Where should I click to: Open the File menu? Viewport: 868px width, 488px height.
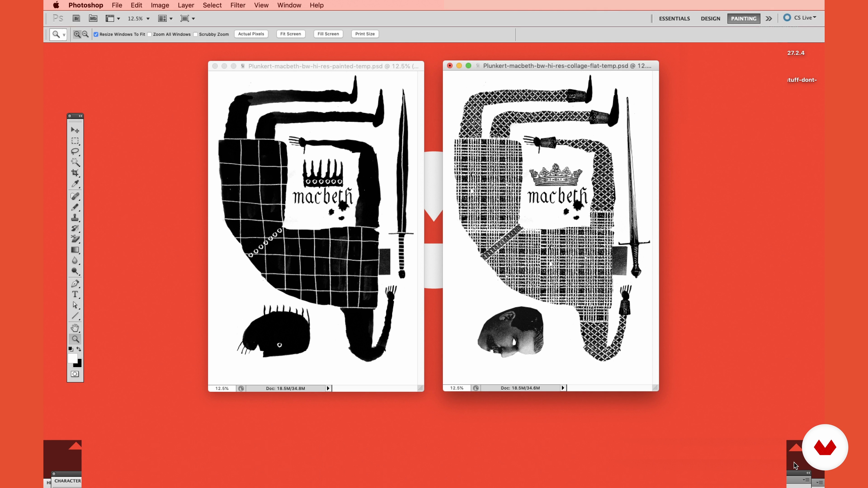tap(117, 5)
